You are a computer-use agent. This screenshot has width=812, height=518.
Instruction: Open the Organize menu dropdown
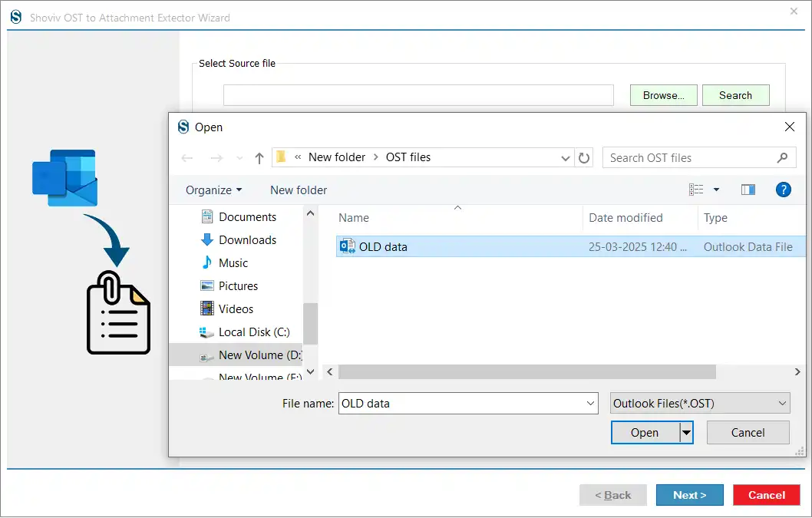[x=214, y=190]
